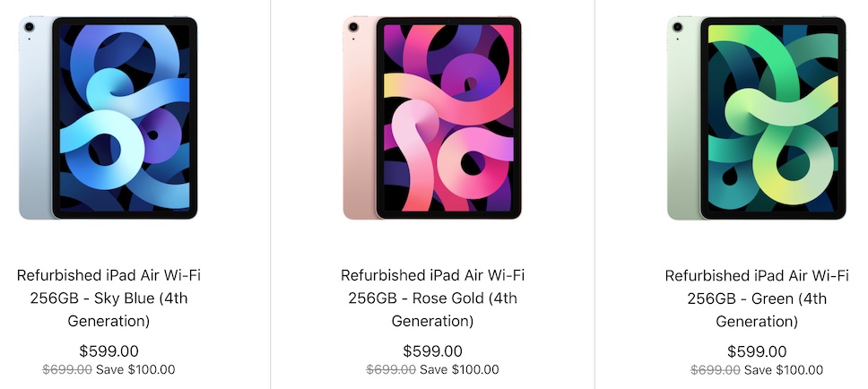Click the Refurbished iPad Air Rose Gold title link

tap(432, 298)
